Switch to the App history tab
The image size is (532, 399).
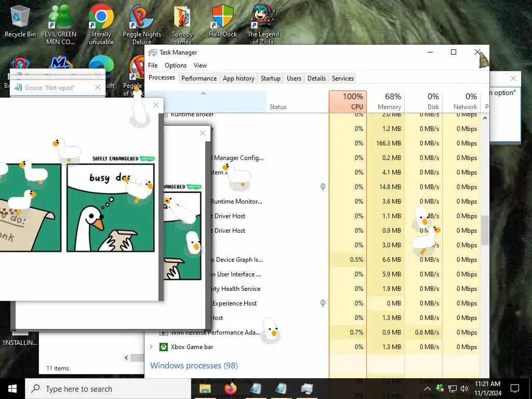click(238, 78)
